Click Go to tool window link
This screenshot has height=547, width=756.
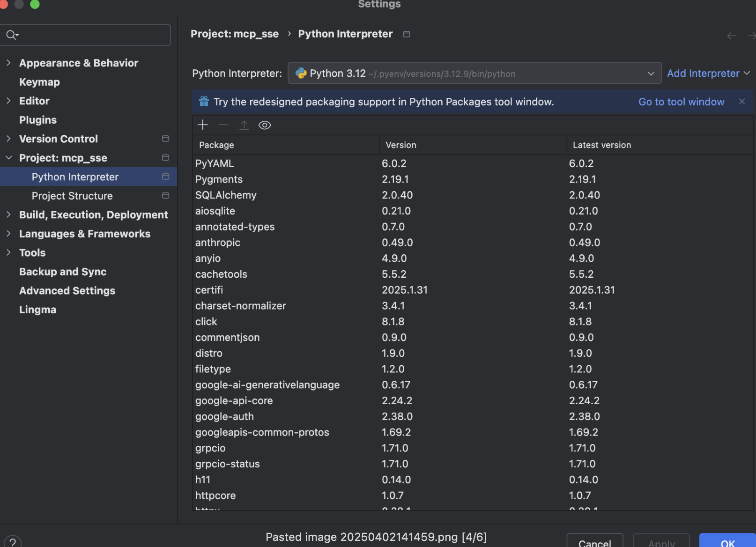[x=681, y=102]
